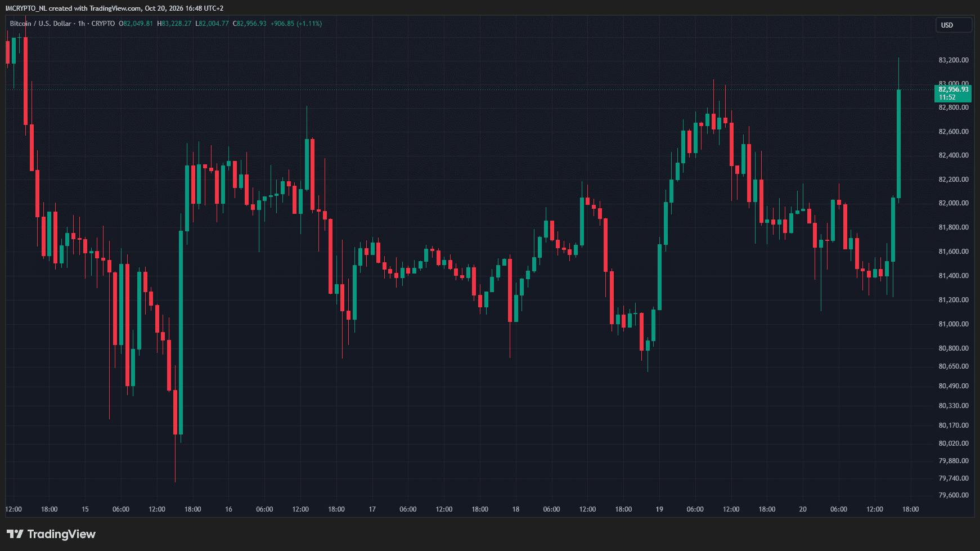Click the +906.85 (+1.11%) change value
980x551 pixels.
(296, 24)
